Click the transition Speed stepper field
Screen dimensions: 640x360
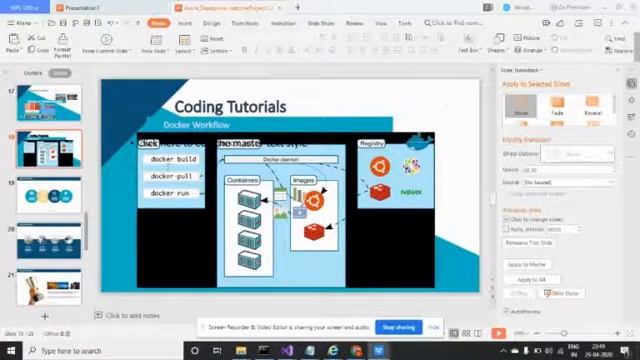click(x=568, y=170)
